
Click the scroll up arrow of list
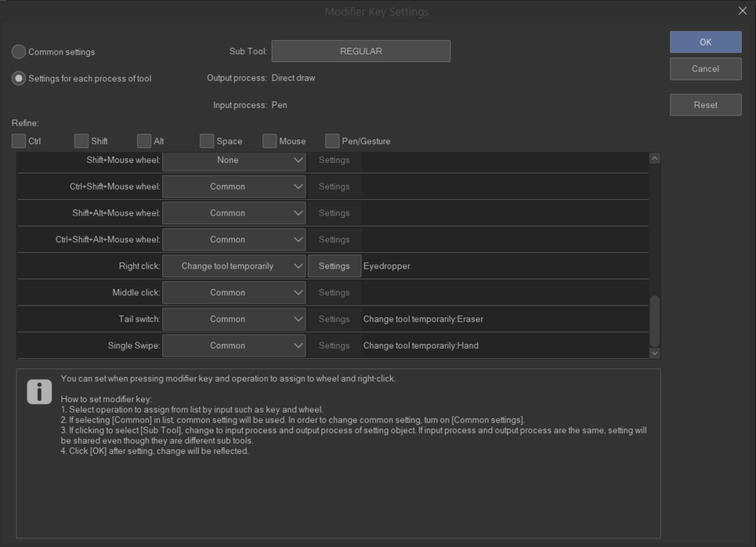click(x=654, y=158)
